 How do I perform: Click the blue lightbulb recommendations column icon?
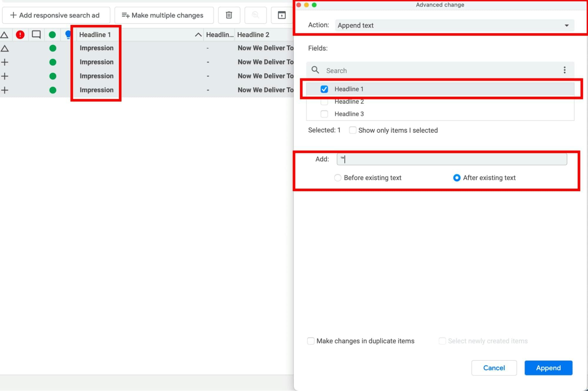tap(68, 34)
